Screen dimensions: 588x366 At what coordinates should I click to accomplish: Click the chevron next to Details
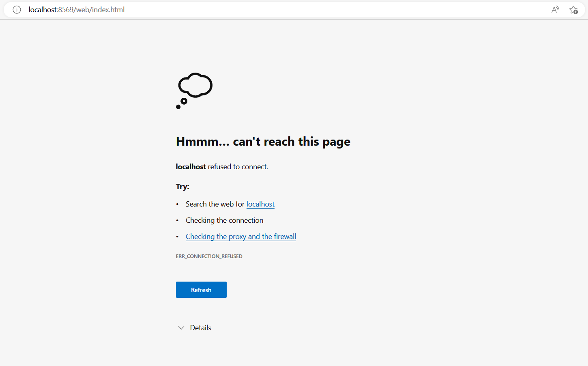(181, 327)
